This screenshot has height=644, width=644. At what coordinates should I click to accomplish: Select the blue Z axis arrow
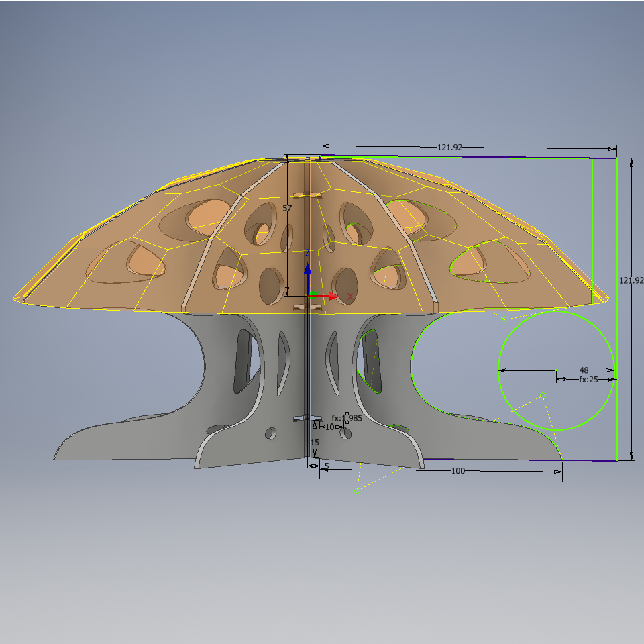point(307,276)
